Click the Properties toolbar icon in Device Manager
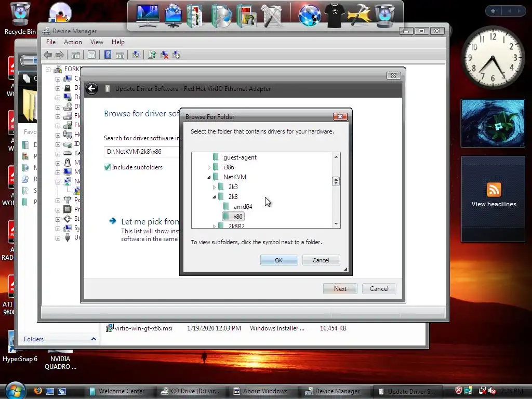The width and height of the screenshot is (532, 399). tap(91, 55)
